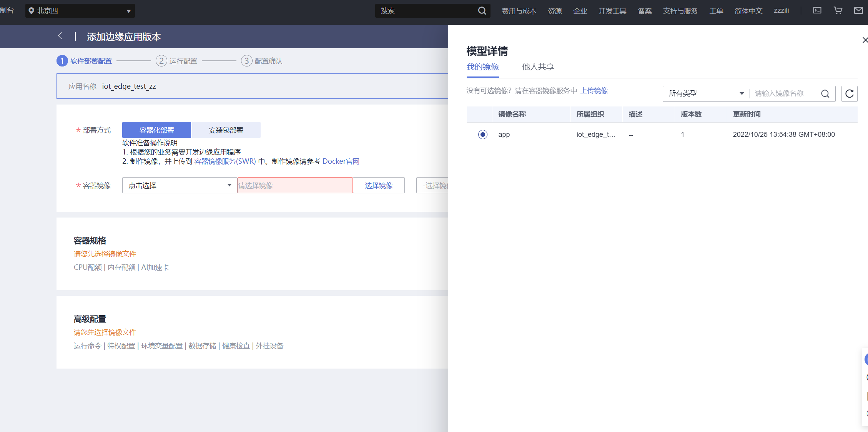Select the app image radio button
This screenshot has width=868, height=432.
tap(483, 135)
